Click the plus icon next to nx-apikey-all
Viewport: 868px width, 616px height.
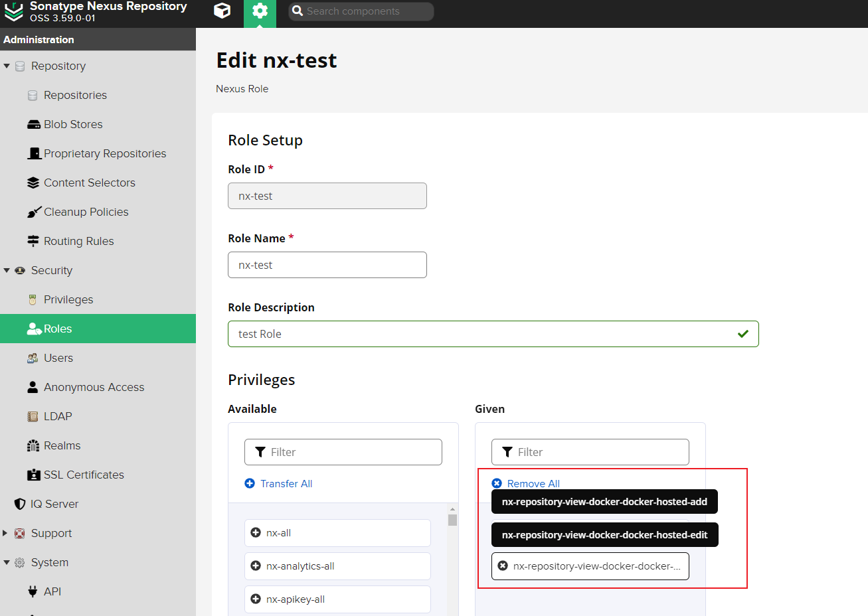pyautogui.click(x=256, y=599)
